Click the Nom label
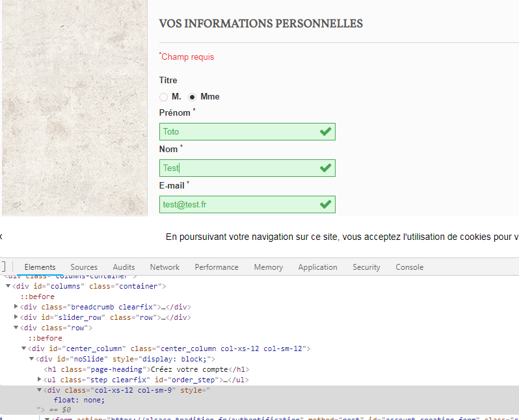 point(171,149)
